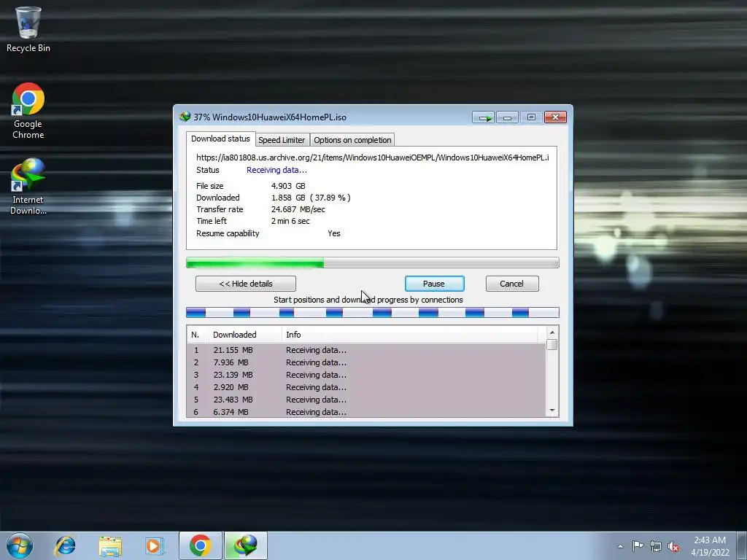
Task: Select the Google Chrome desktop shortcut
Action: (28, 111)
